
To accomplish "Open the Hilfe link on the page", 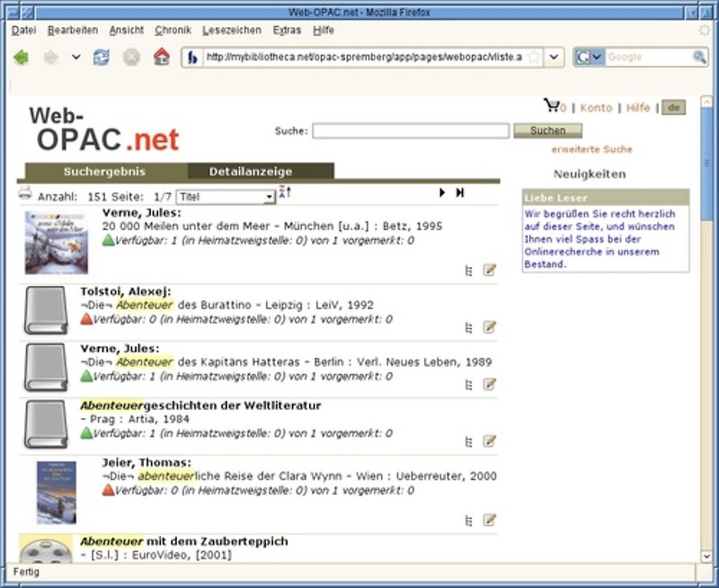I will click(638, 108).
